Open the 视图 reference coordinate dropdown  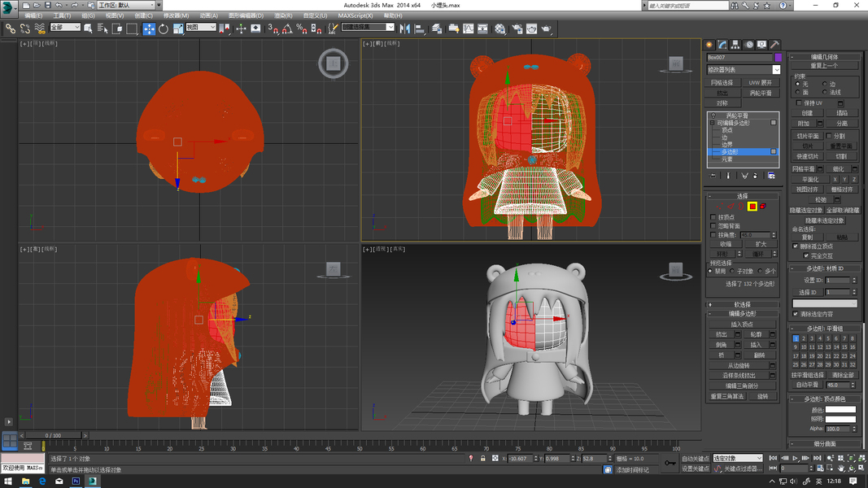point(200,27)
